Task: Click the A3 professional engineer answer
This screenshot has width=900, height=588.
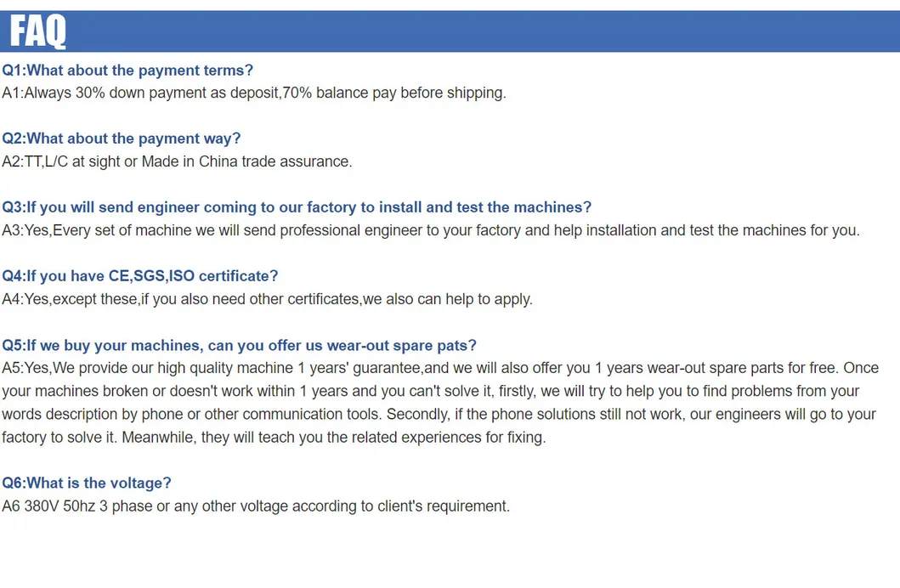Action: [430, 230]
